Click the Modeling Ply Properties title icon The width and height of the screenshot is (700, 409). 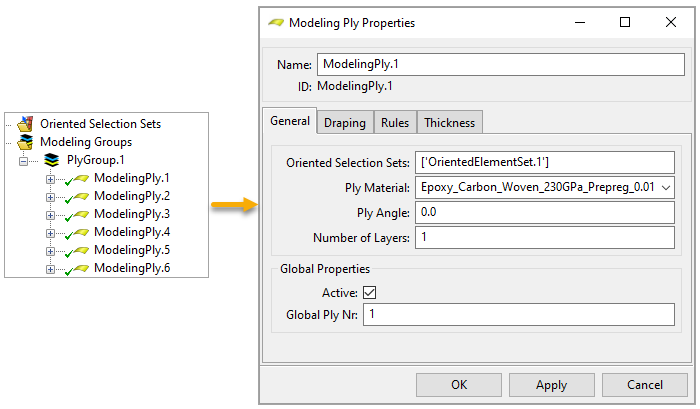pos(275,22)
